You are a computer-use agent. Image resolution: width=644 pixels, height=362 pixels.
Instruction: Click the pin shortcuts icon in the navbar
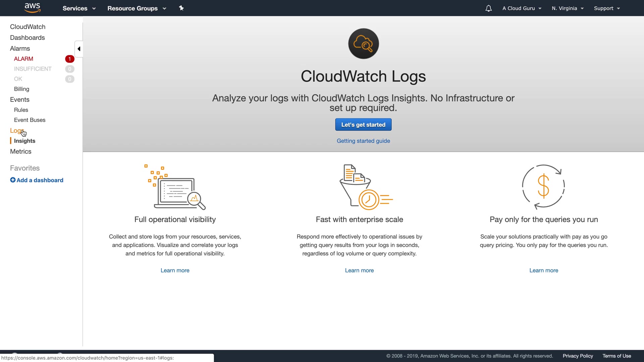click(x=181, y=8)
